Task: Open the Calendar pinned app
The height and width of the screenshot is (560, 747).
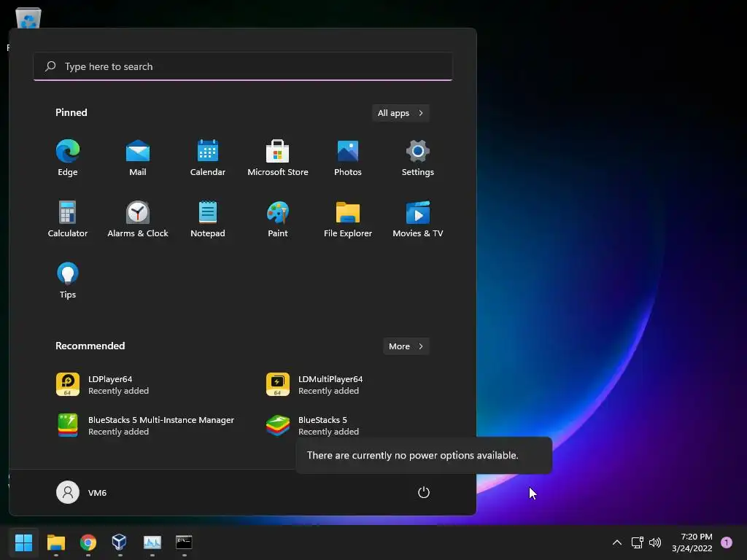Action: [208, 158]
